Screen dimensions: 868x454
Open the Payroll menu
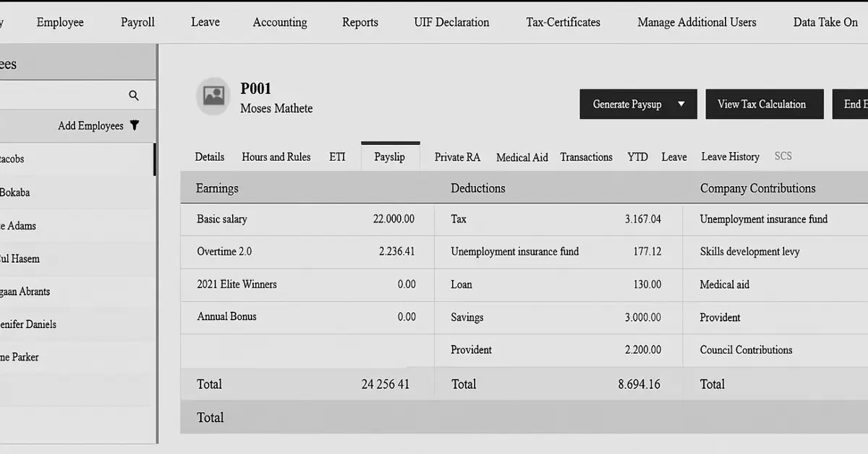point(137,22)
